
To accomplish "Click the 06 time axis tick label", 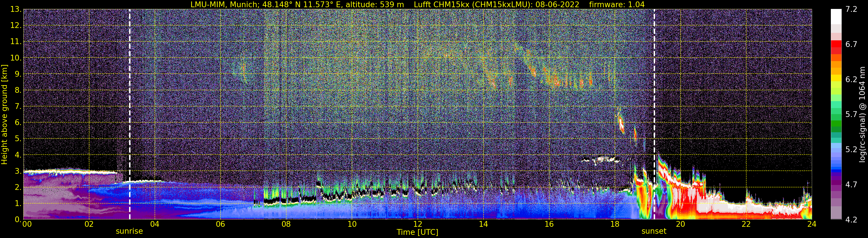I will [220, 224].
